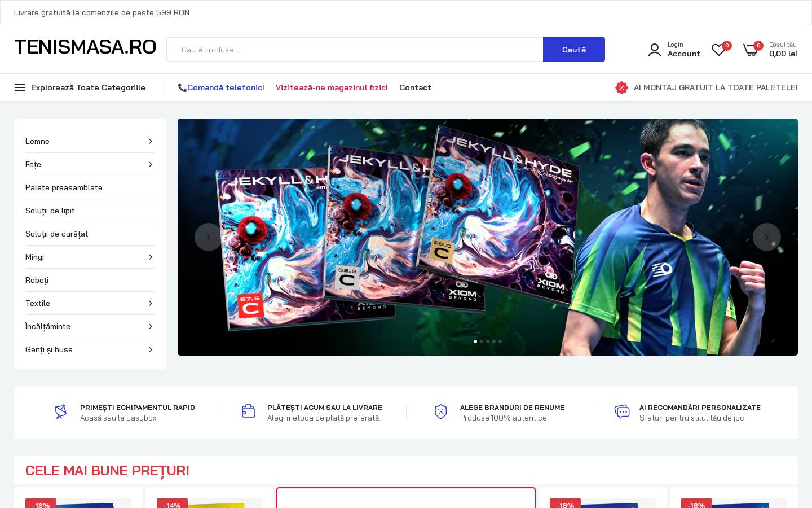Click the authentic brands shield icon

pos(441,411)
